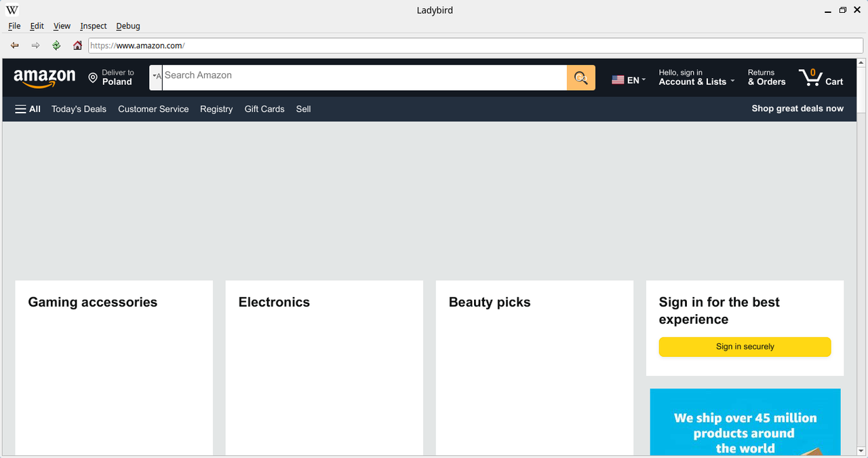This screenshot has height=458, width=868.
Task: Open the Edit menu
Action: 37,26
